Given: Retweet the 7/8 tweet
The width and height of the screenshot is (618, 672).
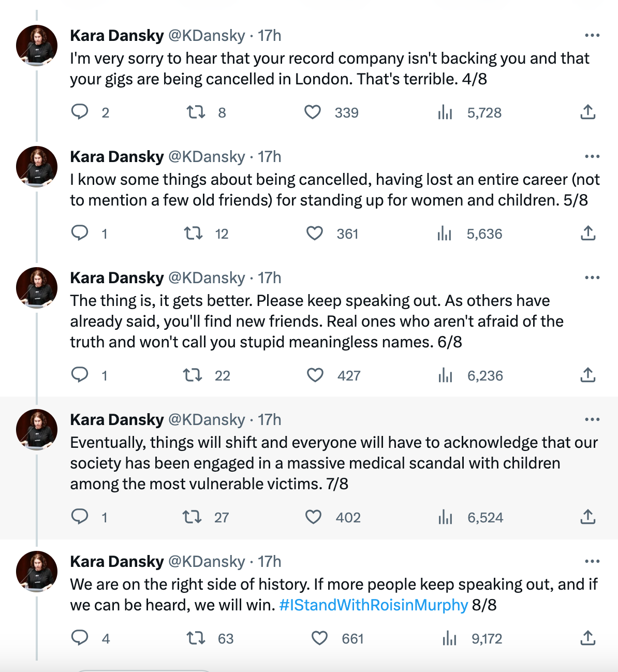Looking at the screenshot, I should 195,517.
